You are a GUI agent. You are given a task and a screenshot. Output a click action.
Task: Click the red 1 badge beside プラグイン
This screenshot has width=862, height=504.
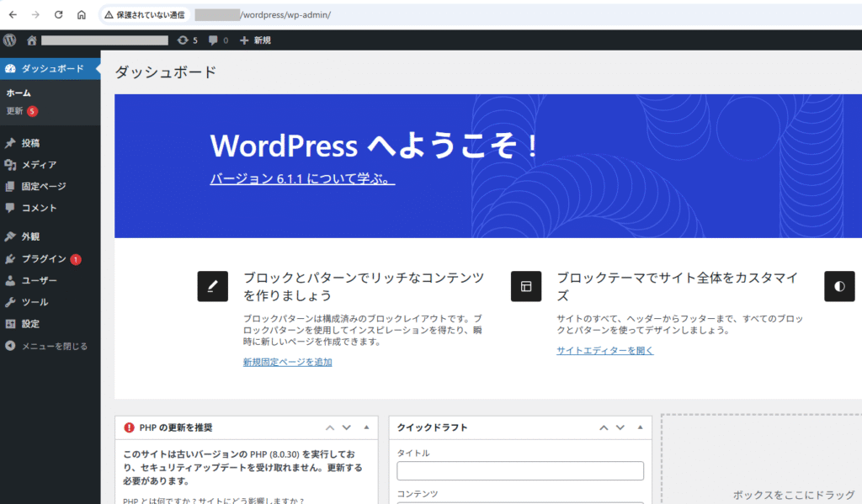point(76,259)
